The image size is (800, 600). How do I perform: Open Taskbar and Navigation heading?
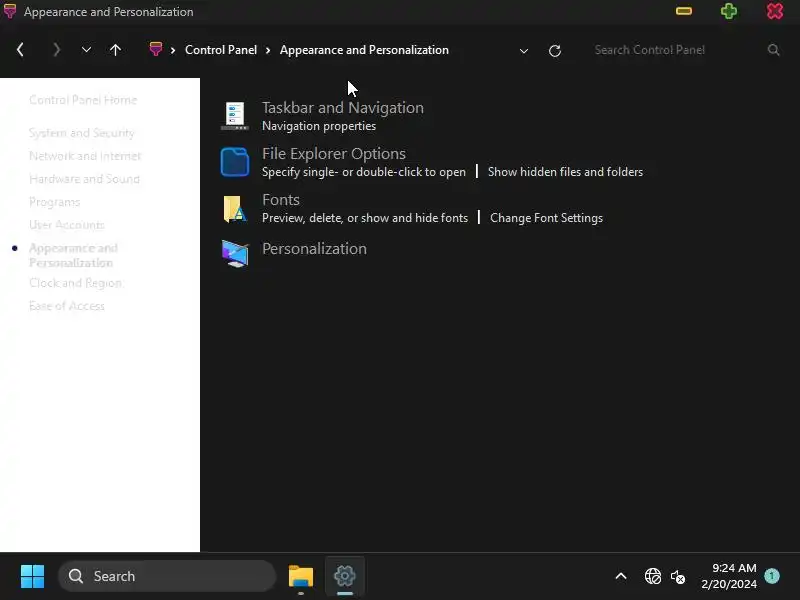pos(343,108)
